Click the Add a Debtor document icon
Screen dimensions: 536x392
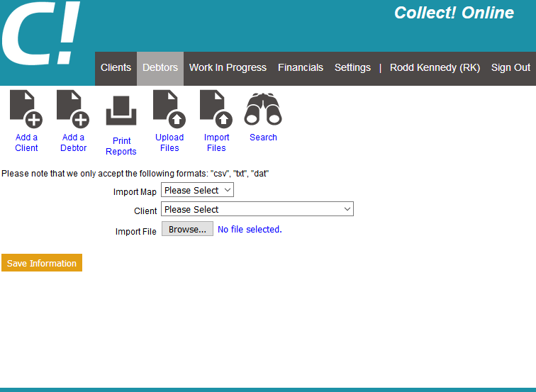point(73,109)
